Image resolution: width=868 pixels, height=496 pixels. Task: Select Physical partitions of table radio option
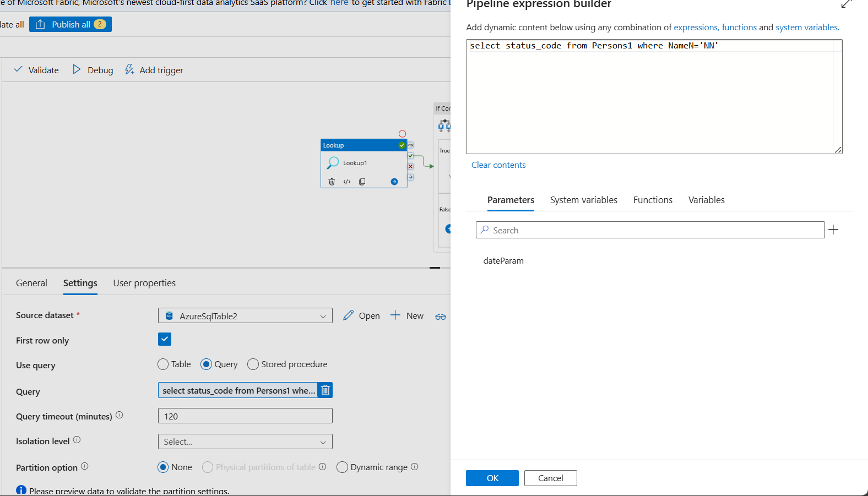(208, 467)
